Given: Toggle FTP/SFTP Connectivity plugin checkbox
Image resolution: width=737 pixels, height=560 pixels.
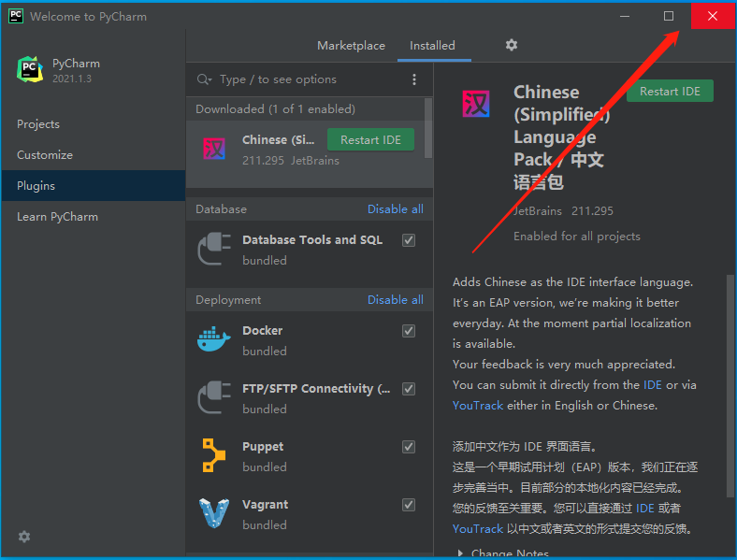Looking at the screenshot, I should pyautogui.click(x=409, y=389).
